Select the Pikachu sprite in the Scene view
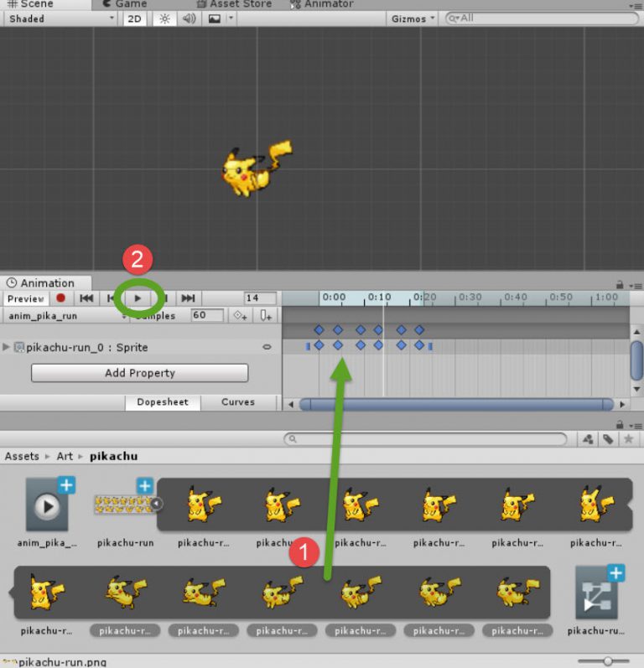Image resolution: width=644 pixels, height=668 pixels. [255, 170]
